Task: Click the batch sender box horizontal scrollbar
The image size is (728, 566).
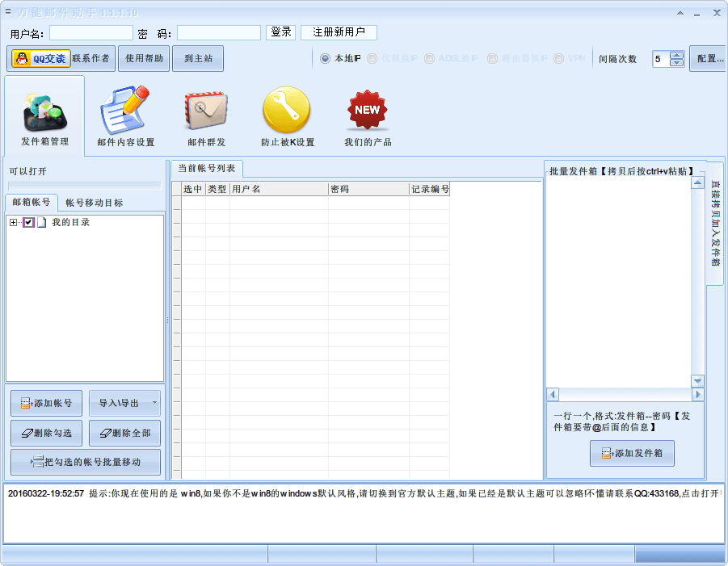Action: coord(620,395)
